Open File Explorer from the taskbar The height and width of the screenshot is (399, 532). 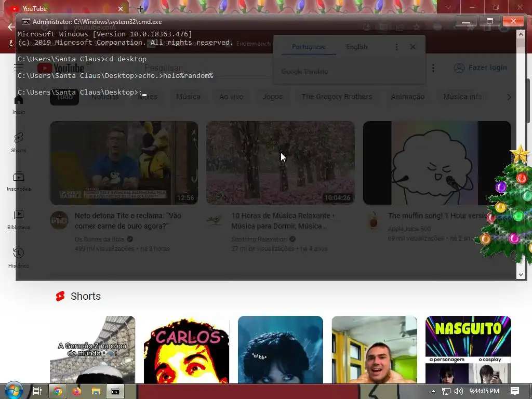[96, 392]
